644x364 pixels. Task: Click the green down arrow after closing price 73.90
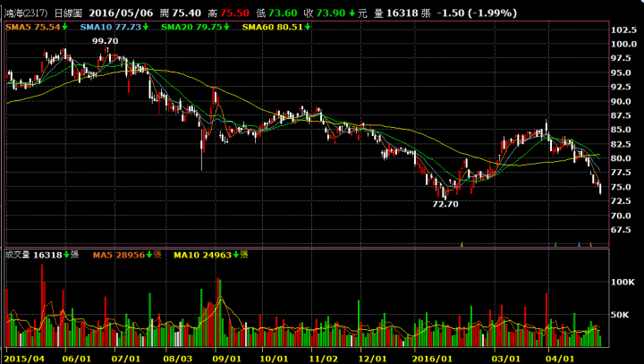coord(352,13)
